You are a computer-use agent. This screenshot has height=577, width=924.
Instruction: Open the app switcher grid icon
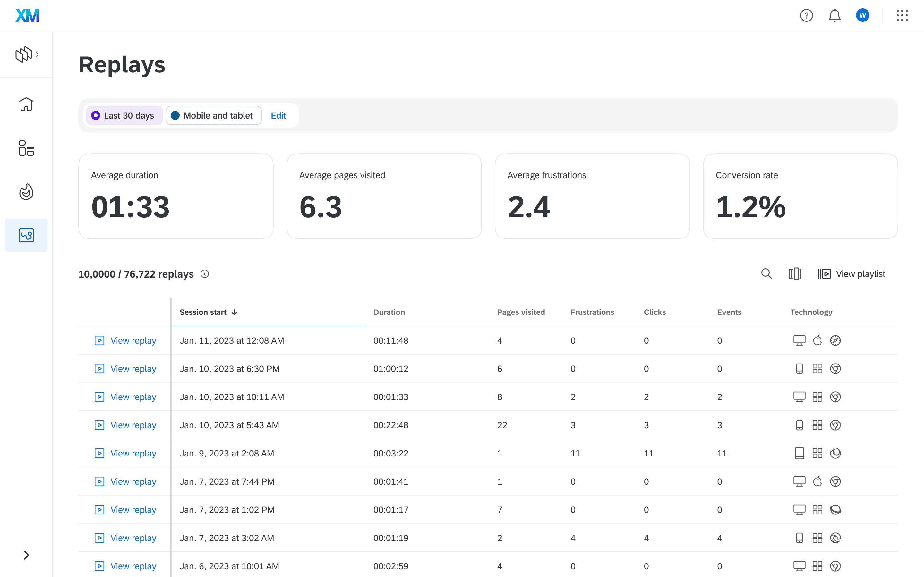902,15
